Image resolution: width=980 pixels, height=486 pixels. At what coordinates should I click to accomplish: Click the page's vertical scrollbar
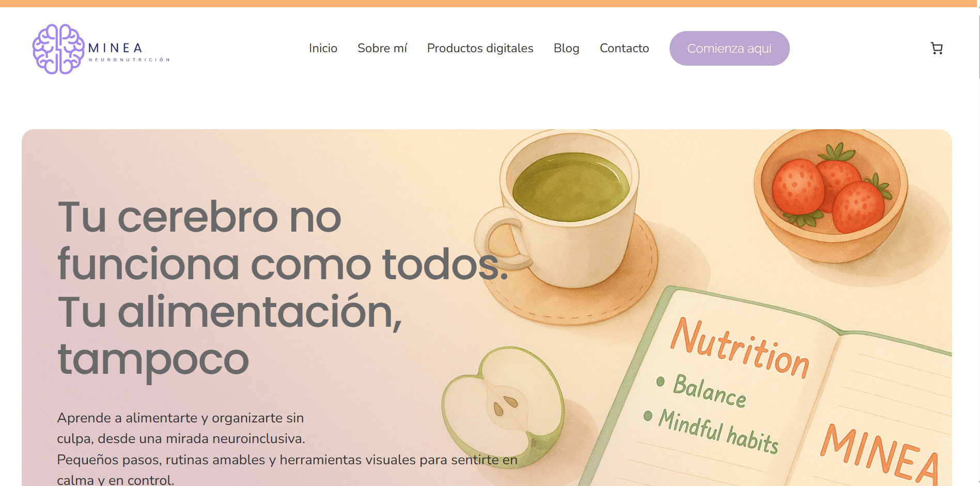coord(978,47)
